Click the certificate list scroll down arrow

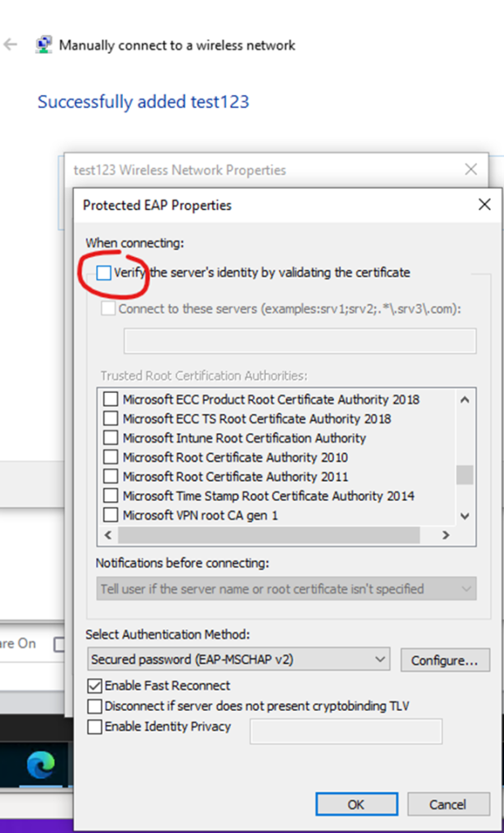point(465,515)
